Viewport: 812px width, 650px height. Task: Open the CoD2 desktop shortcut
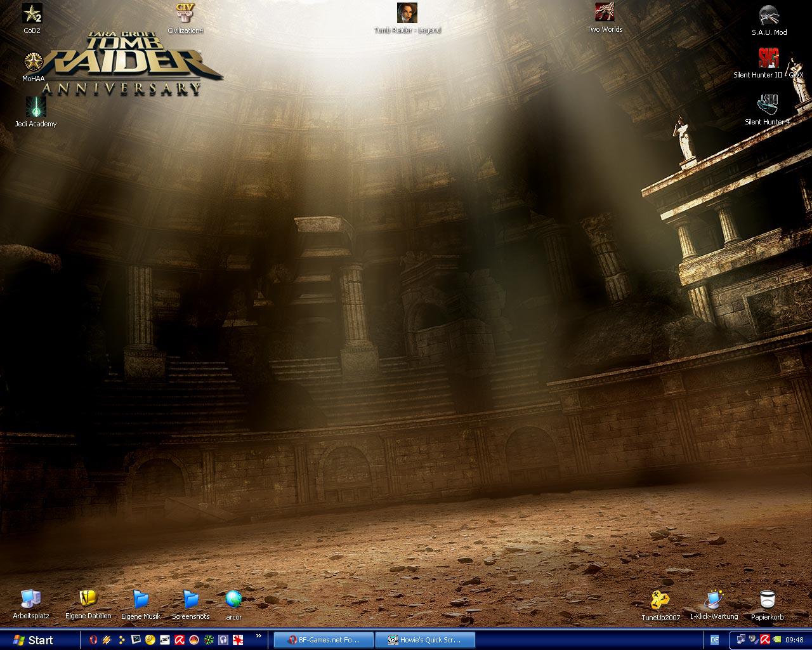point(32,18)
